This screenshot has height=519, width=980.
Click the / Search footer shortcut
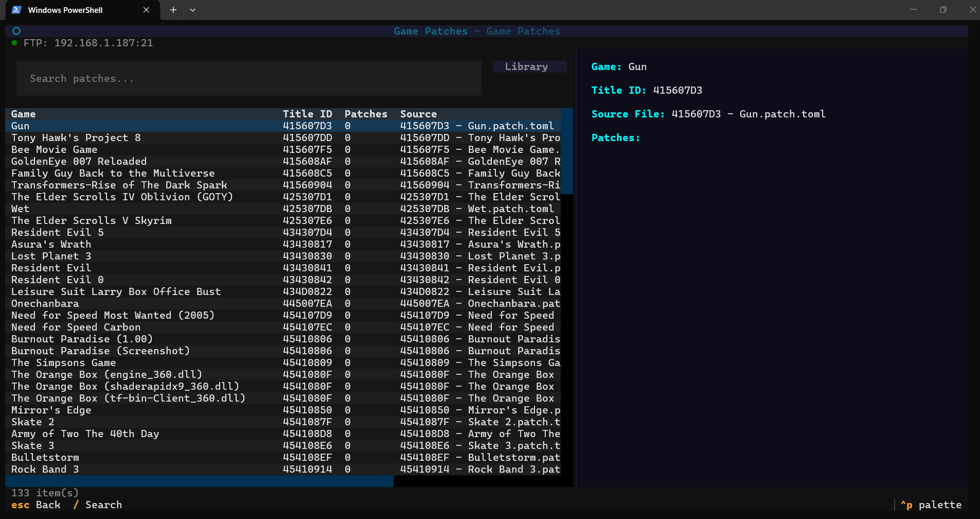pyautogui.click(x=98, y=505)
